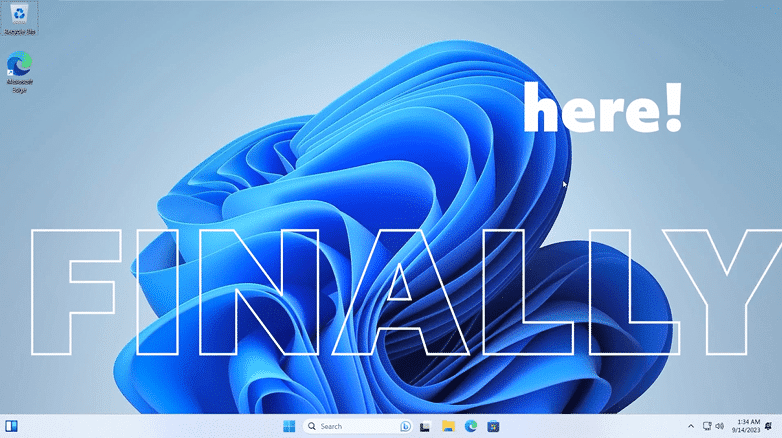Open notifications via the bell icon
The width and height of the screenshot is (782, 438).
pos(769,426)
